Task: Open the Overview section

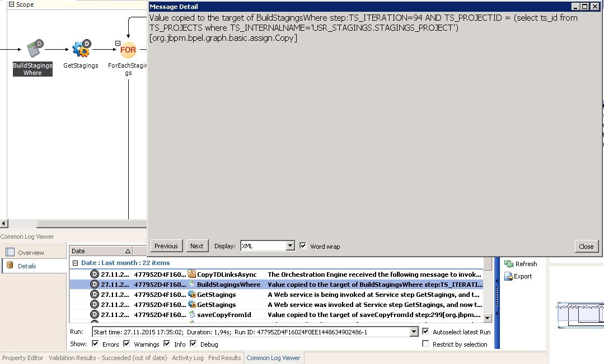Action: tap(31, 253)
